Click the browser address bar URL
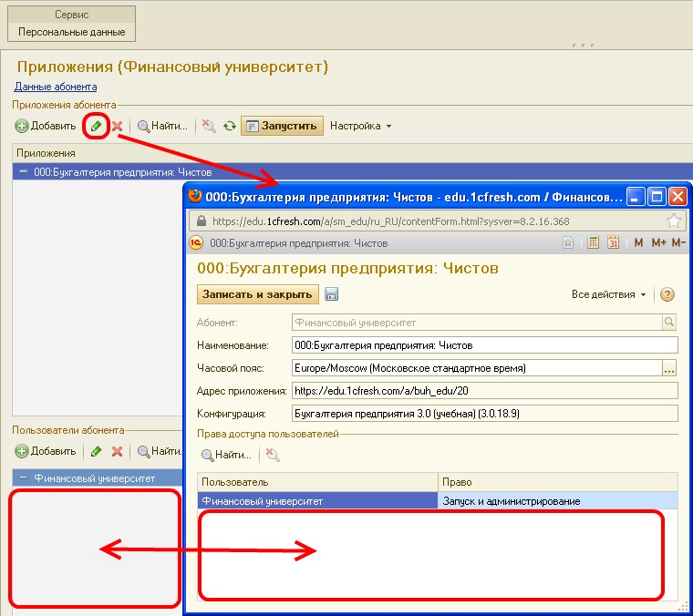This screenshot has width=693, height=616. pyautogui.click(x=390, y=221)
